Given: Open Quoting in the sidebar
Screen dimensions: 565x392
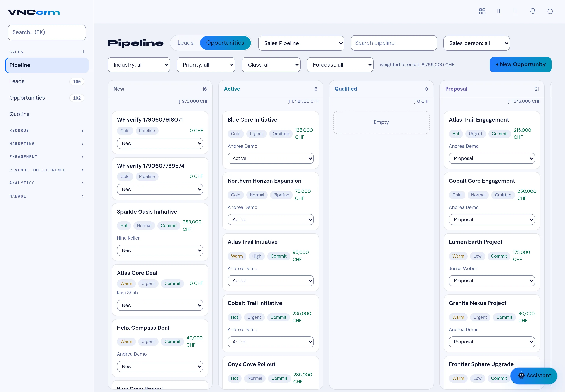Looking at the screenshot, I should (47, 114).
